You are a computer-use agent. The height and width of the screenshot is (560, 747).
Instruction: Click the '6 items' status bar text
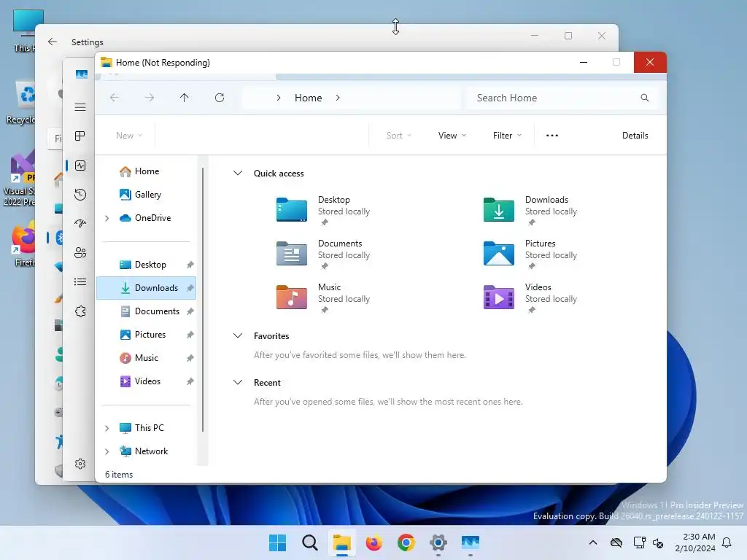click(119, 474)
